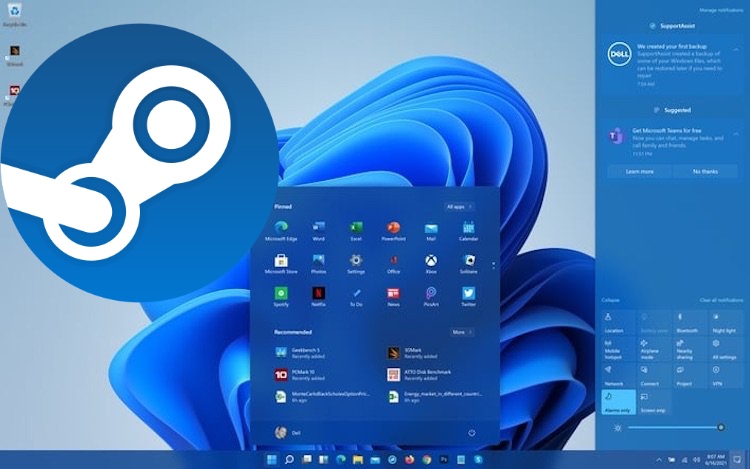Open the Mail app in Start menu
Viewport: 750px width, 469px height.
click(x=431, y=231)
